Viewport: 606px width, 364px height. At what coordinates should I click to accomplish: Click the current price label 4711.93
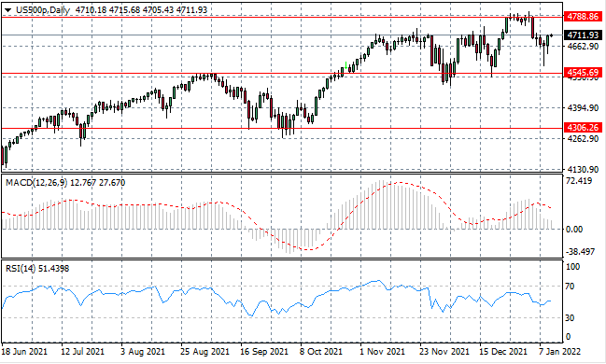click(x=584, y=35)
